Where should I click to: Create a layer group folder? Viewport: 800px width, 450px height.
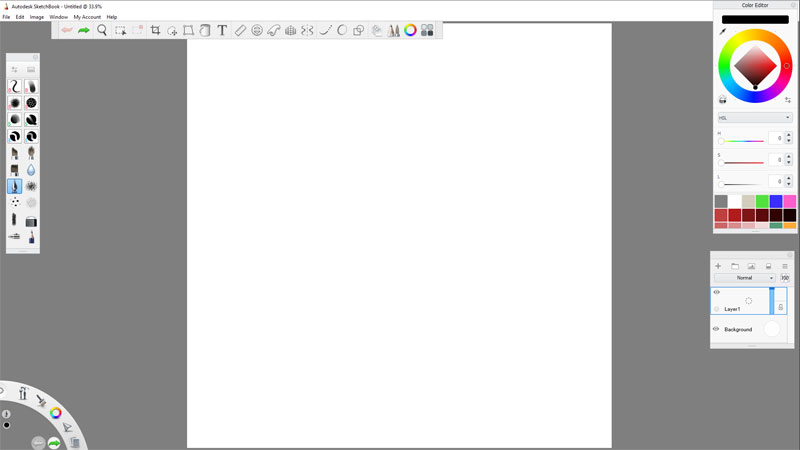point(735,266)
